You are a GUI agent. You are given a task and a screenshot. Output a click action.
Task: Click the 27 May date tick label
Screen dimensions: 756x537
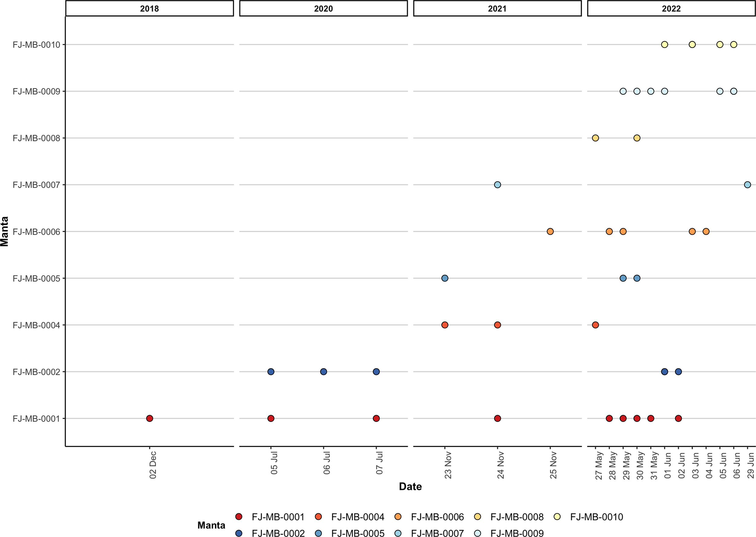599,466
